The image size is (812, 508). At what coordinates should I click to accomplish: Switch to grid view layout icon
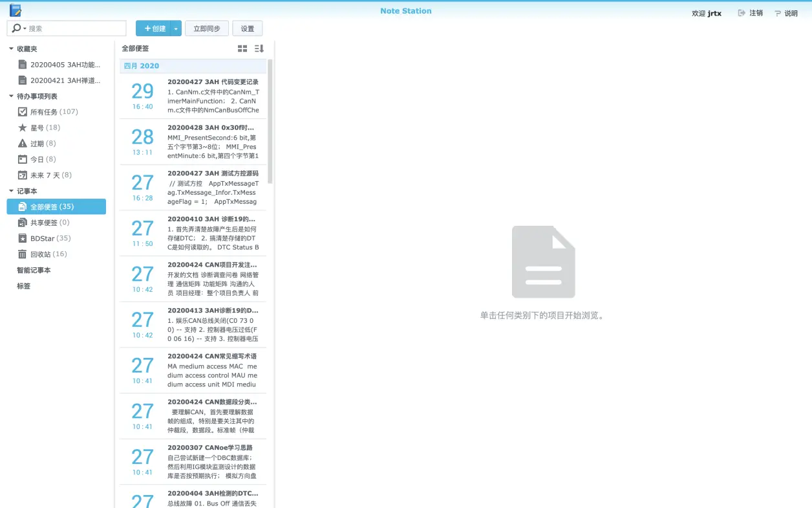pyautogui.click(x=242, y=48)
